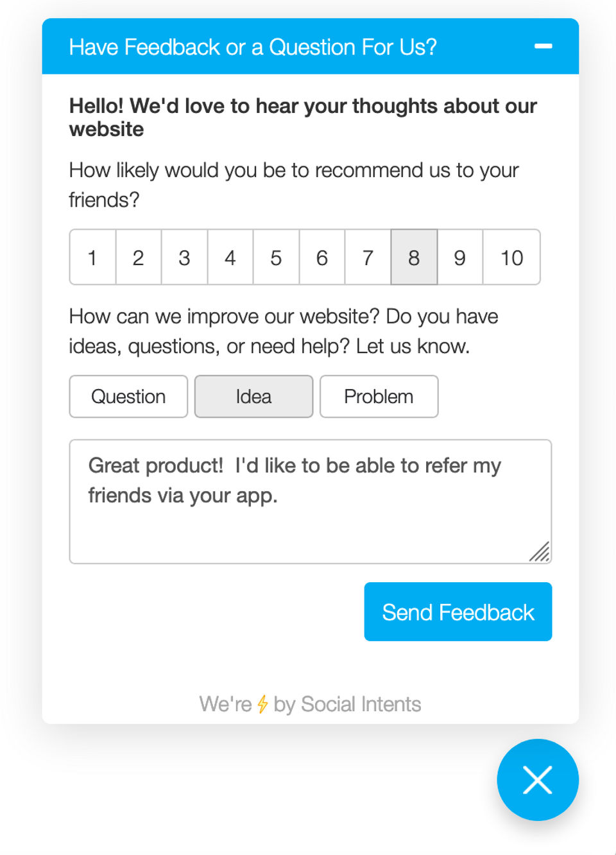The image size is (616, 855).
Task: Choose the Question feedback type
Action: tap(128, 397)
